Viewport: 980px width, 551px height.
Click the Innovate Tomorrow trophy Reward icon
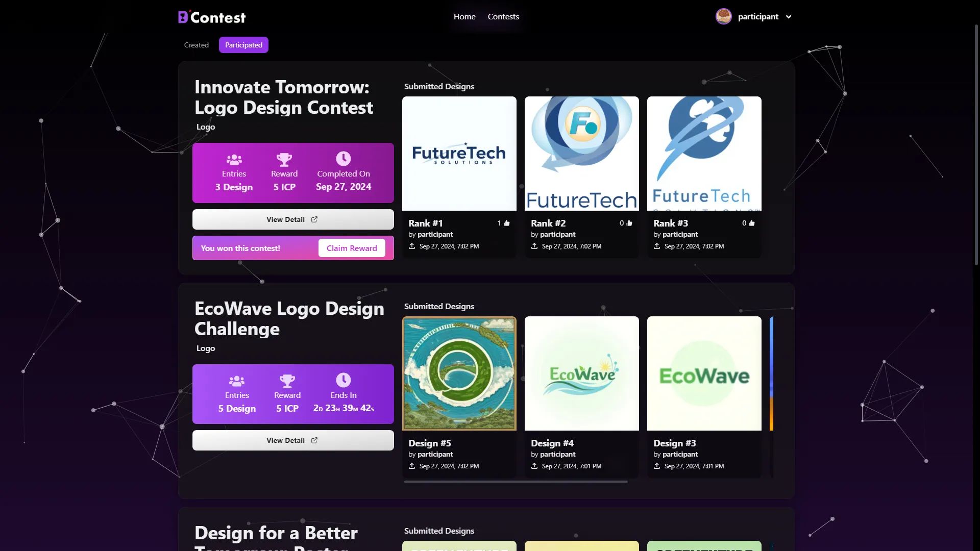pos(284,159)
